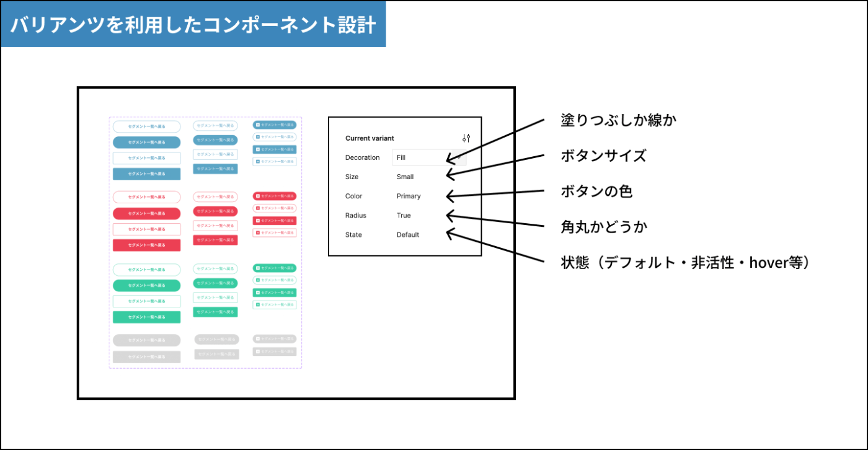The height and width of the screenshot is (450, 868).
Task: Select medium green filled rounded button variant
Action: coord(215,283)
